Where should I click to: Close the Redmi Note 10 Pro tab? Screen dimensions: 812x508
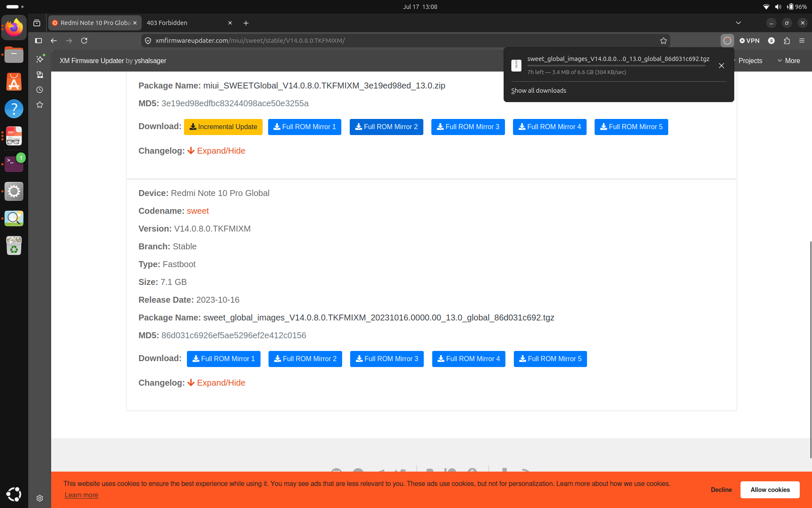click(135, 23)
